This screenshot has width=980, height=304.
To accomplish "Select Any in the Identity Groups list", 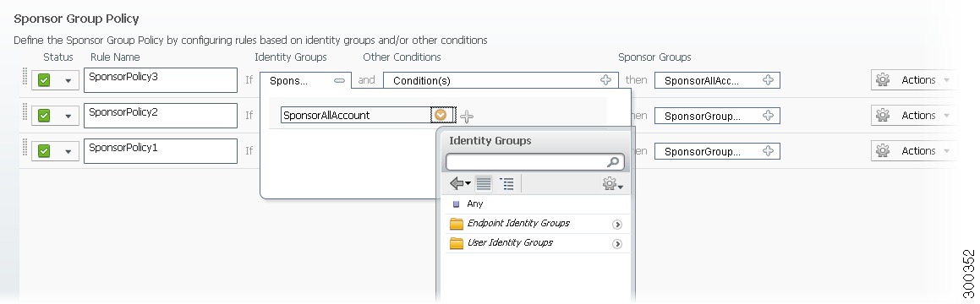I will click(474, 204).
